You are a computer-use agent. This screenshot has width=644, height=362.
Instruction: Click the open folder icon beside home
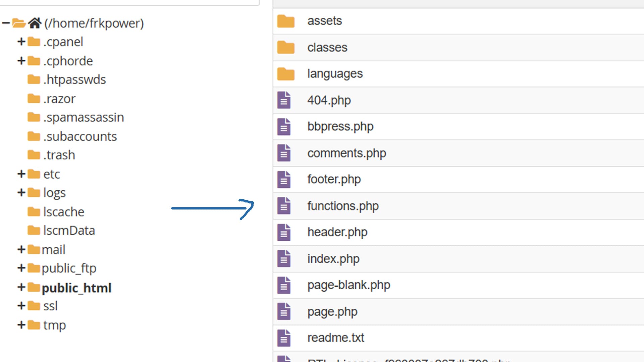(x=19, y=23)
